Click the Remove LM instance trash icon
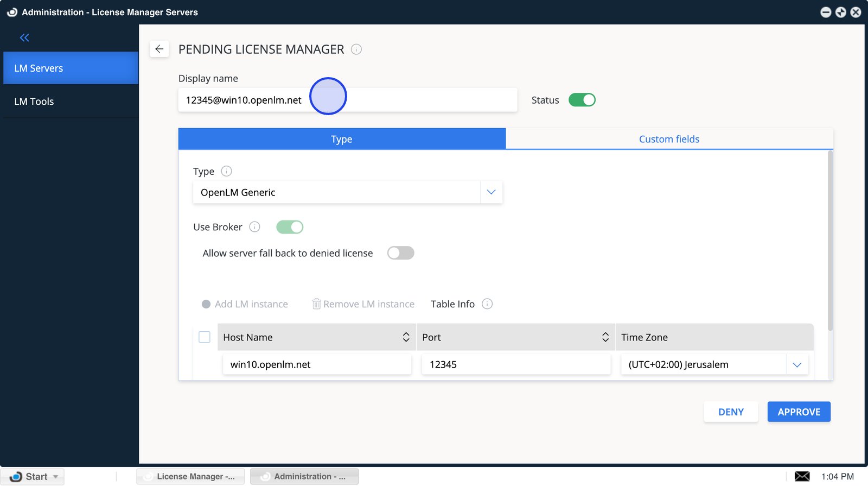 (x=316, y=304)
